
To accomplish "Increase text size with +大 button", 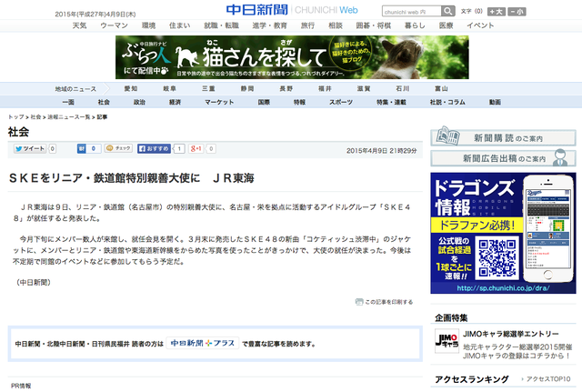I will click(x=497, y=12).
